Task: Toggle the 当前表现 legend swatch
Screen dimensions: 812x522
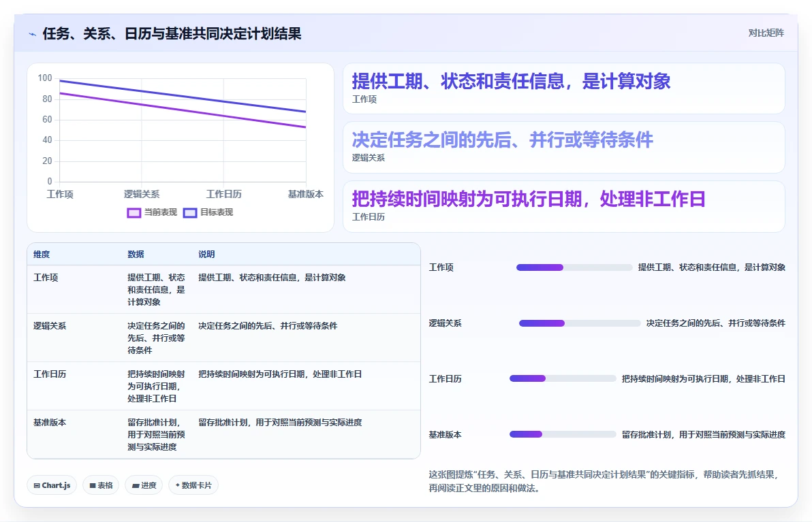Action: tap(134, 212)
